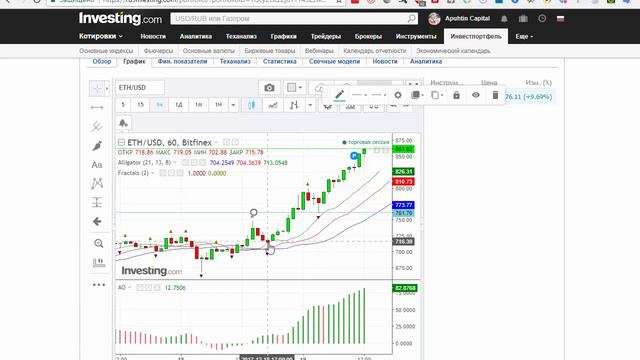Open Биржевые товары link
The width and height of the screenshot is (640, 360).
[270, 51]
